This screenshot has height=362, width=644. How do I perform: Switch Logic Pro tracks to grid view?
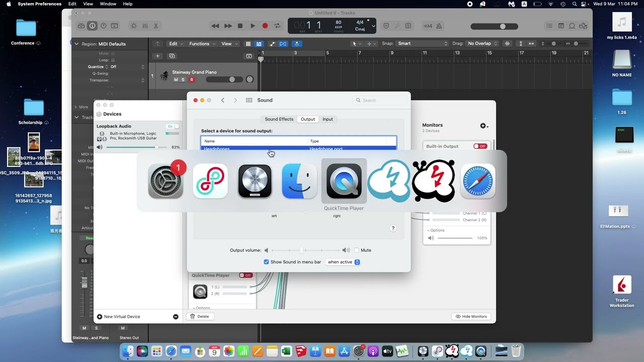click(248, 44)
